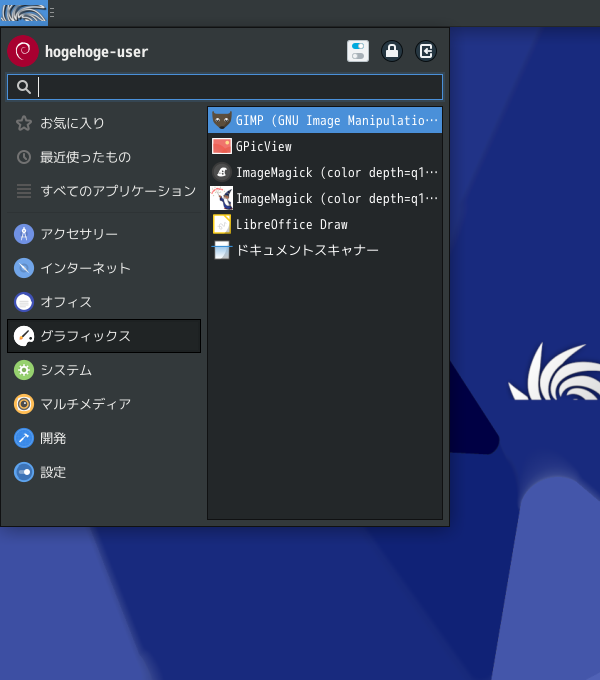
Task: Focus the application search field
Action: click(225, 87)
